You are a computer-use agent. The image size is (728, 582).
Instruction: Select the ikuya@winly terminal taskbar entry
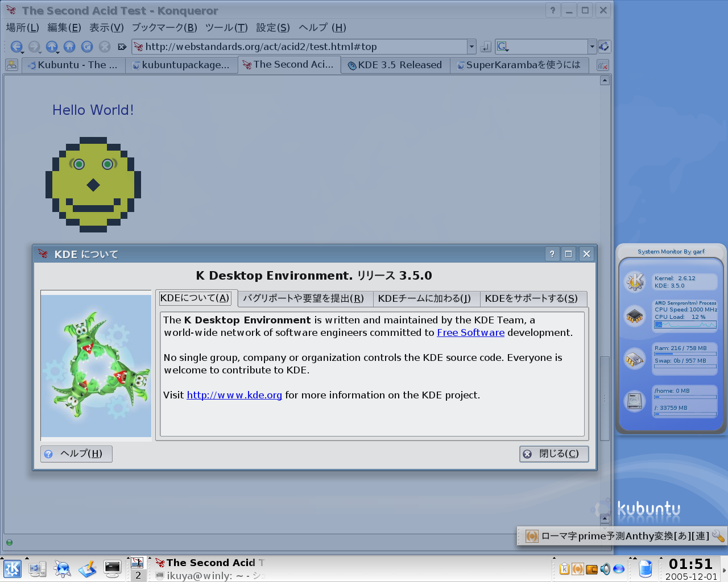point(210,576)
